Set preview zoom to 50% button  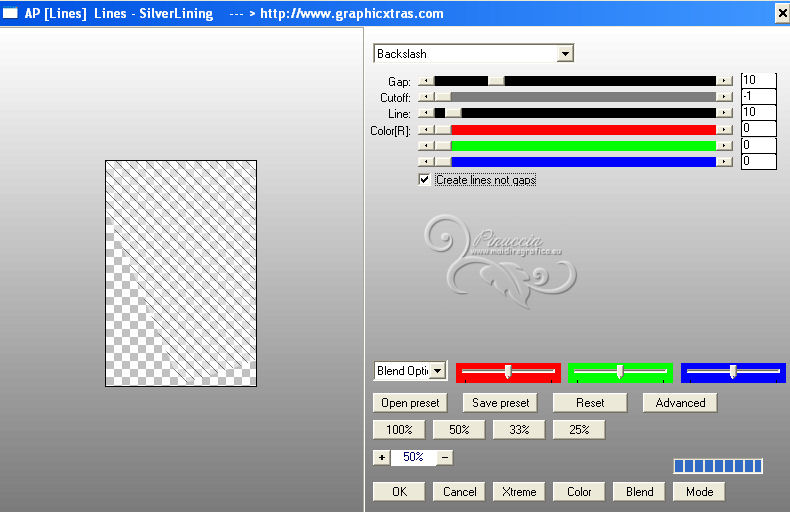coord(459,430)
